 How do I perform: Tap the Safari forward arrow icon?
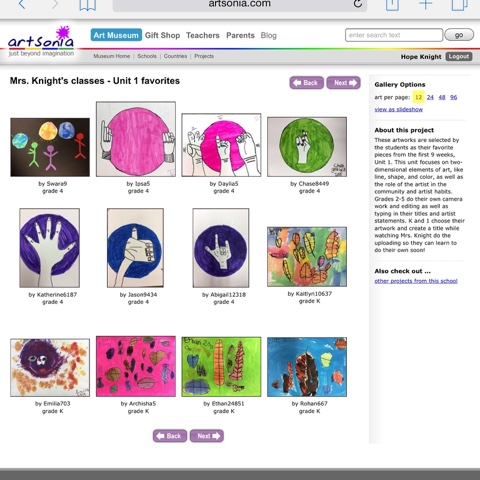55,4
